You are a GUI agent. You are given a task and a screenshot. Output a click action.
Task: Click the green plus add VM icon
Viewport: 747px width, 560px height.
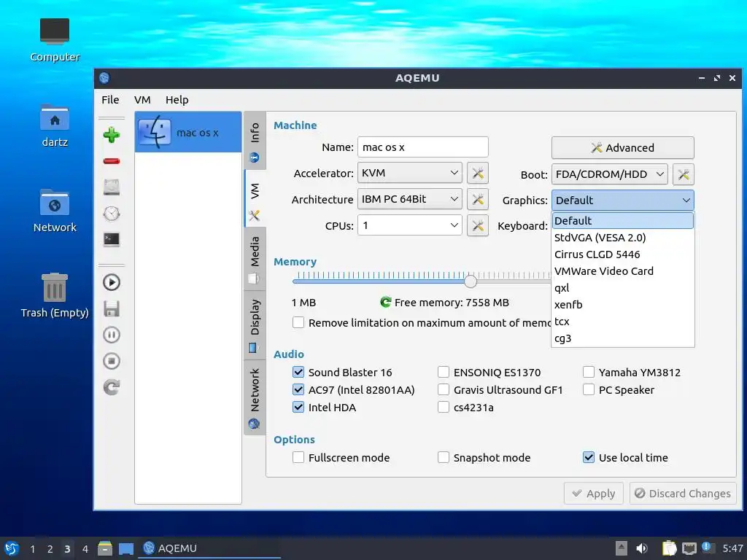pyautogui.click(x=112, y=135)
